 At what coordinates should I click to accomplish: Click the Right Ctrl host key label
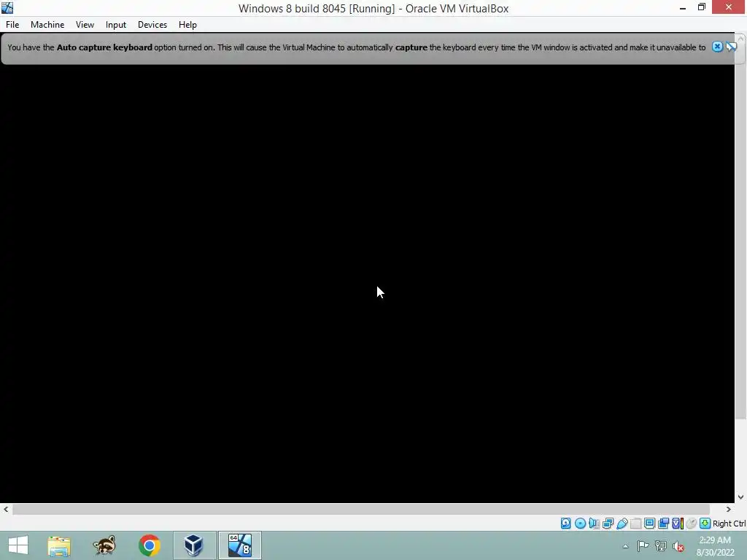(x=729, y=524)
